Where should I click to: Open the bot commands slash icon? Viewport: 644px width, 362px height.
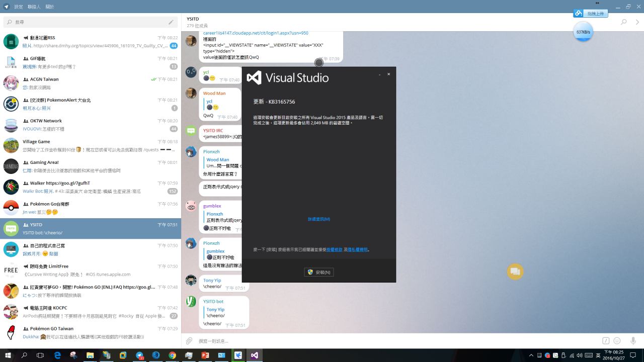pos(606,341)
